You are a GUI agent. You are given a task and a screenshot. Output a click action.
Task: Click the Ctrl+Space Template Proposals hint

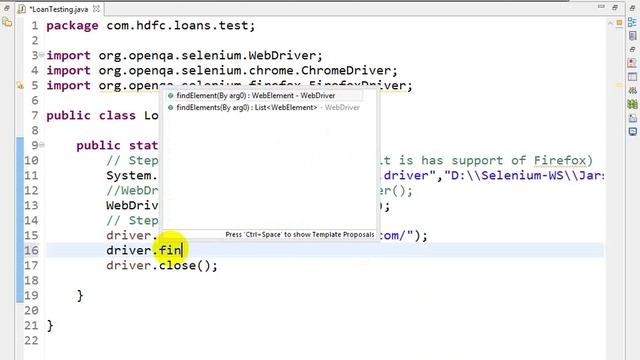[300, 235]
